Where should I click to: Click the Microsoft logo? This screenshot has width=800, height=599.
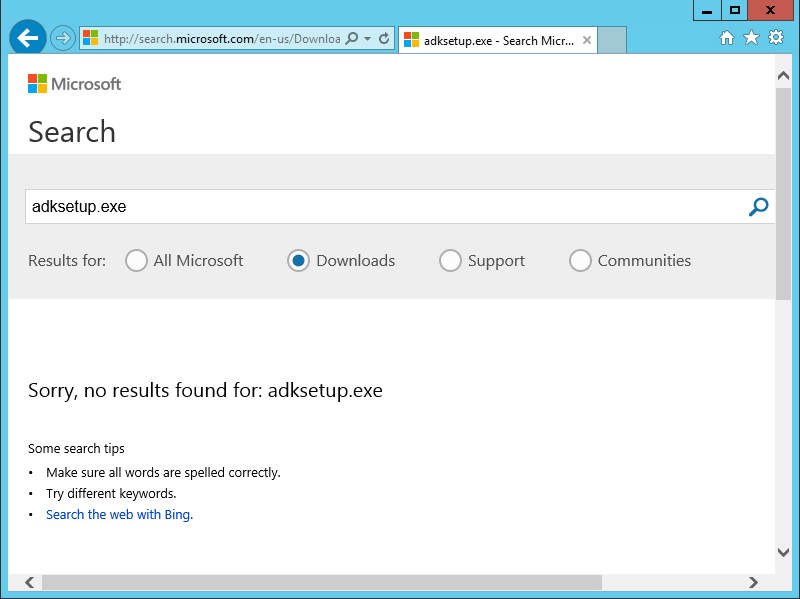point(75,84)
